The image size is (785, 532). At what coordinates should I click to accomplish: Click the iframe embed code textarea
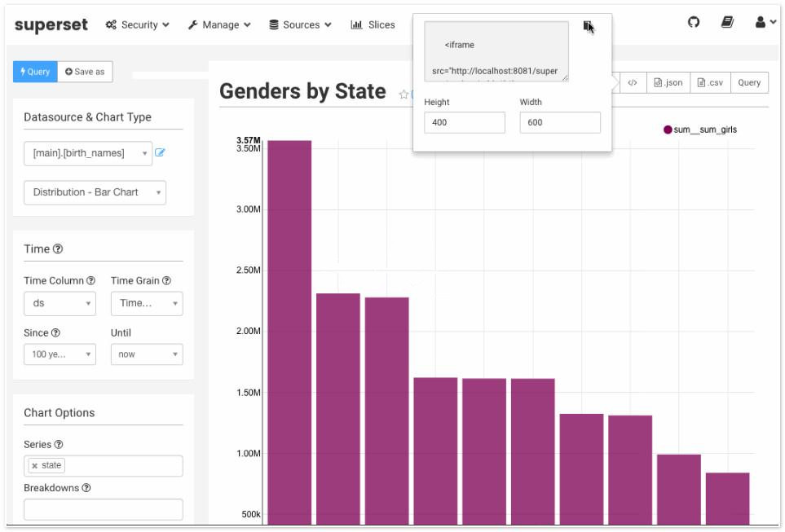click(x=496, y=51)
